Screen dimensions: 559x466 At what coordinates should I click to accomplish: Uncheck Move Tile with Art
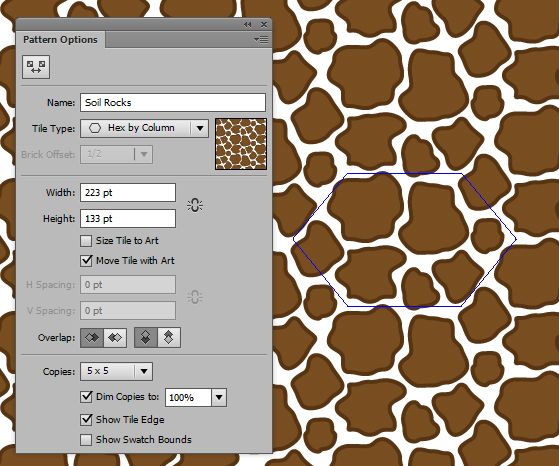(86, 261)
